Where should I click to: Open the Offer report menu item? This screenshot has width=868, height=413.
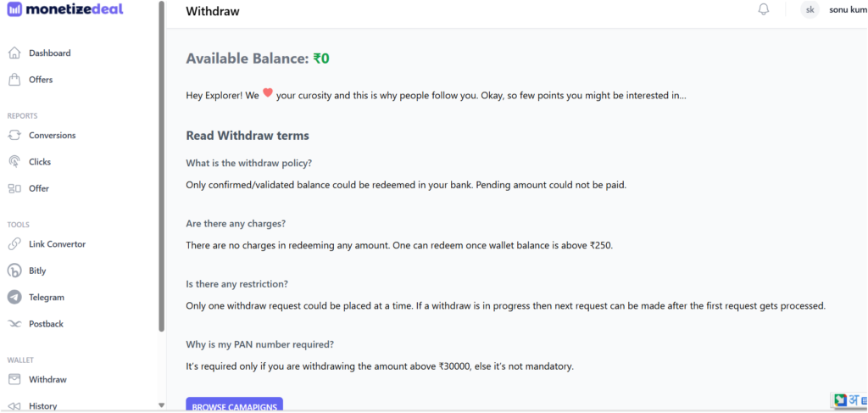(x=39, y=188)
